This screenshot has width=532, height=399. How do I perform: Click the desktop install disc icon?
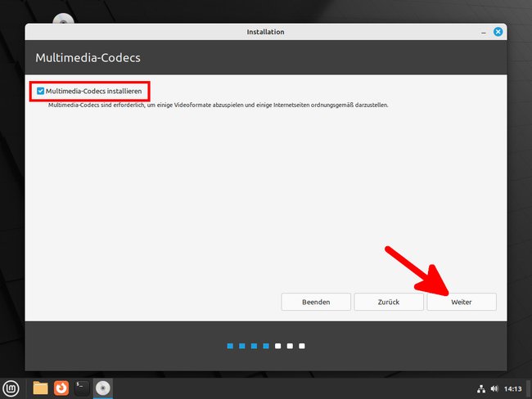pyautogui.click(x=64, y=19)
